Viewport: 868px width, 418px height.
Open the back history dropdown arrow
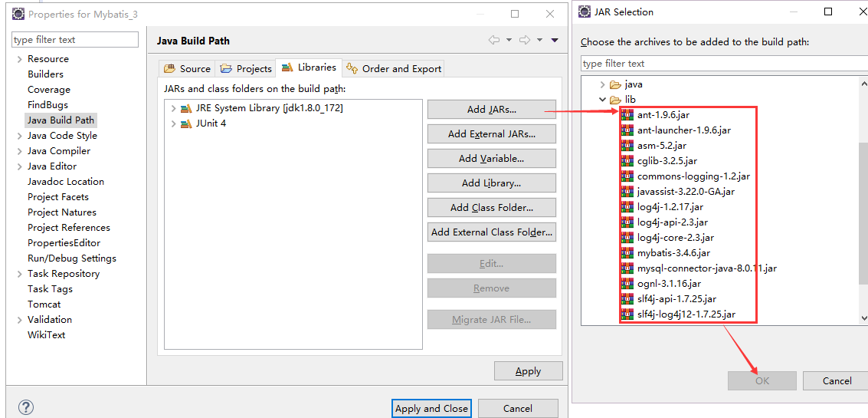pos(509,41)
